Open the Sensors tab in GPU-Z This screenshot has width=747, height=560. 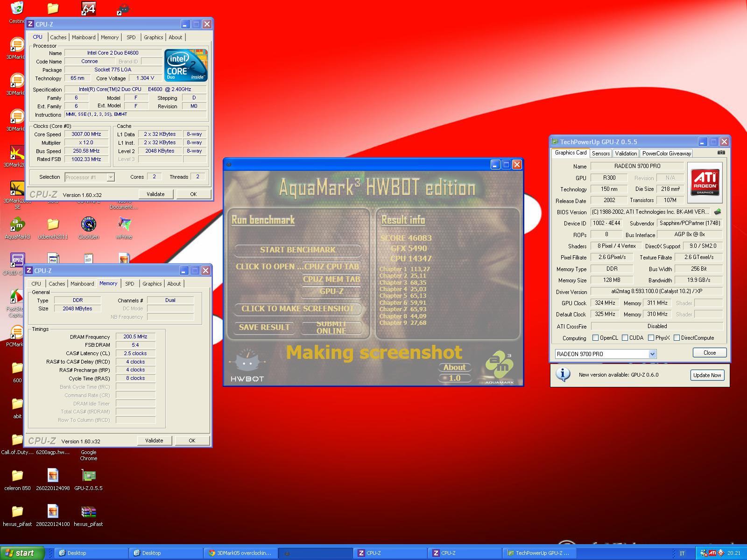(601, 153)
